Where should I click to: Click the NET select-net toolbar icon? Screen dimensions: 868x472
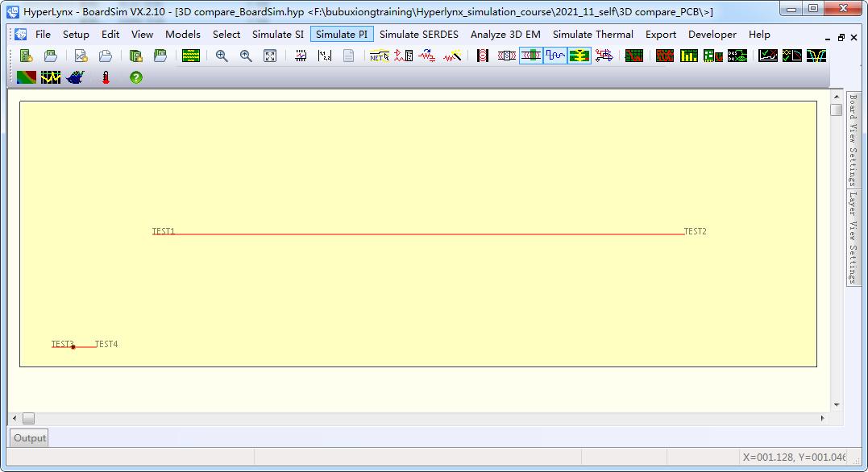coord(379,56)
